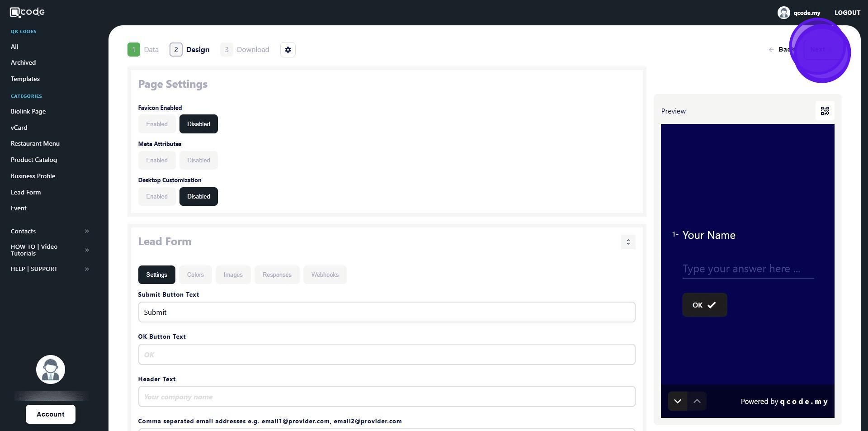Viewport: 868px width, 431px height.
Task: Open settings gear icon beside Download step
Action: point(288,50)
